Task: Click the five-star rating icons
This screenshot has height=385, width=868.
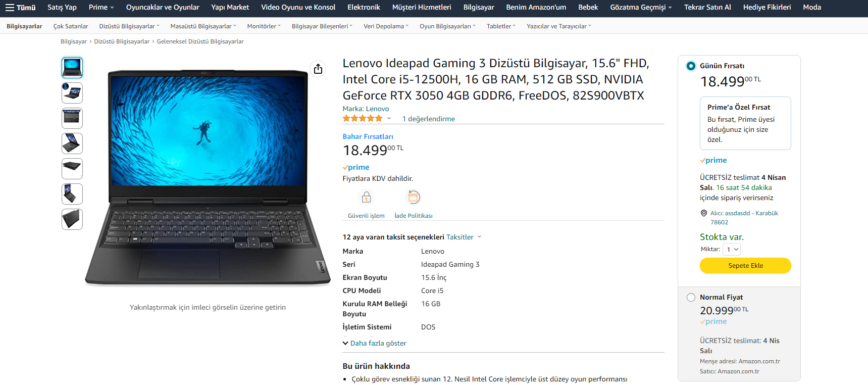Action: (x=363, y=118)
